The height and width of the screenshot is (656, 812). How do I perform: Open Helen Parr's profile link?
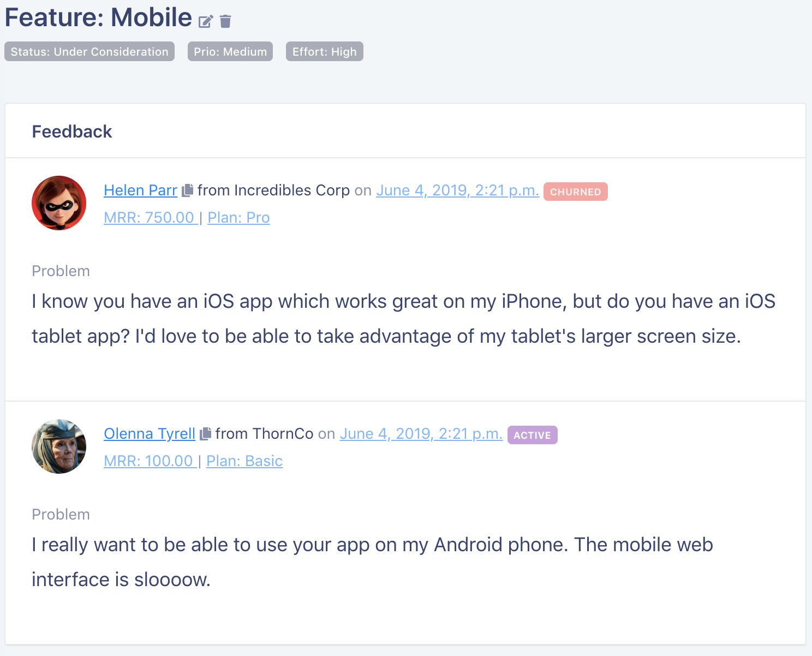point(140,190)
